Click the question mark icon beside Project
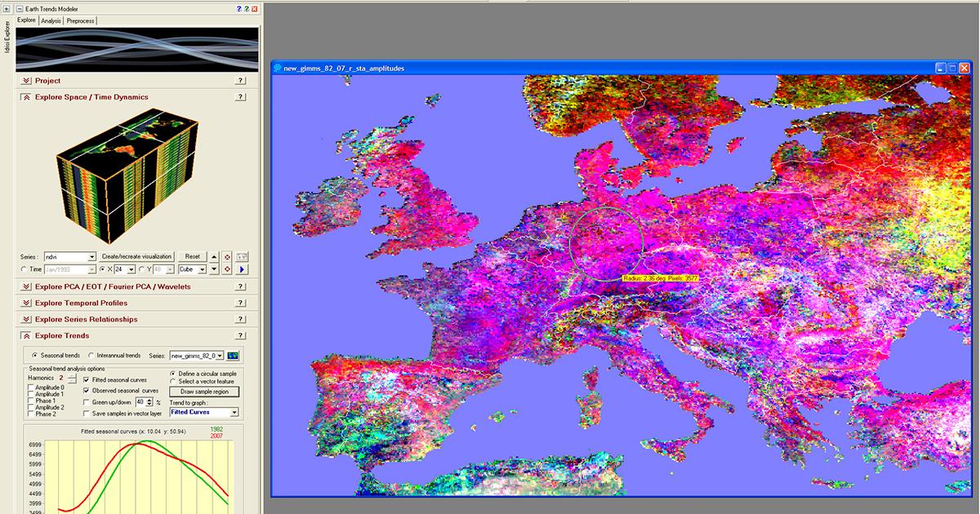This screenshot has width=980, height=514. point(240,81)
